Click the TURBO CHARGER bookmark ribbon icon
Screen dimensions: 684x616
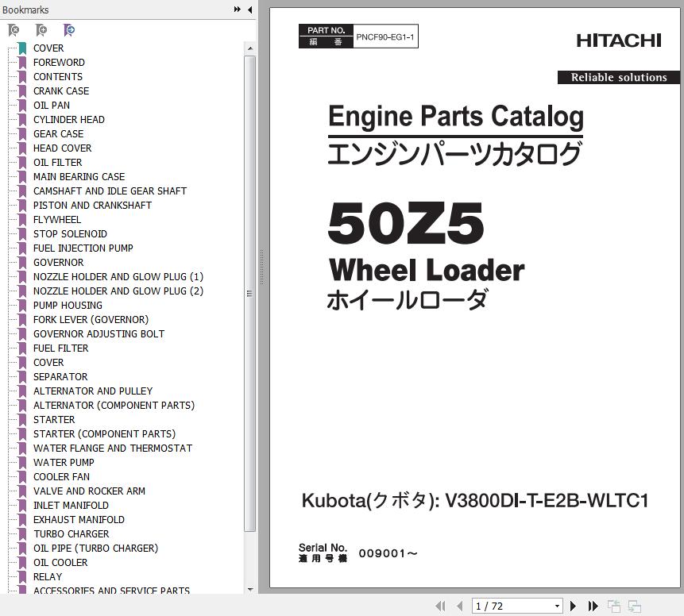(x=22, y=534)
